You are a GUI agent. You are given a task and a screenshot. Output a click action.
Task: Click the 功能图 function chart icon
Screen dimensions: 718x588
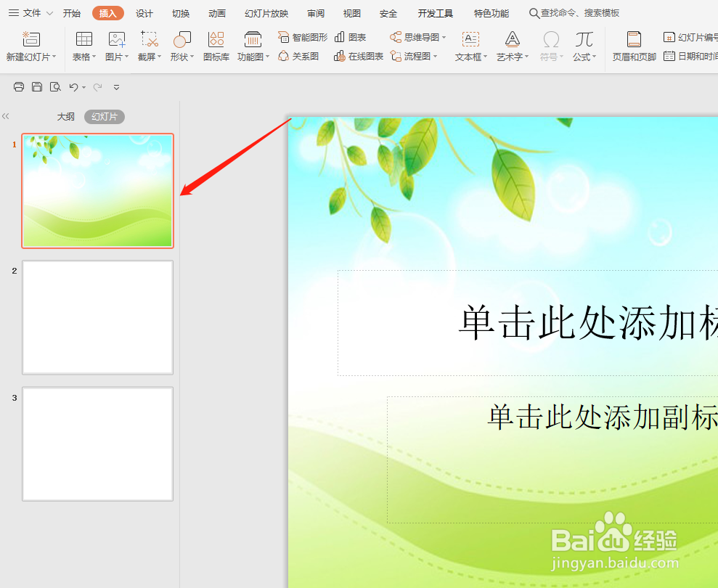[x=253, y=39]
